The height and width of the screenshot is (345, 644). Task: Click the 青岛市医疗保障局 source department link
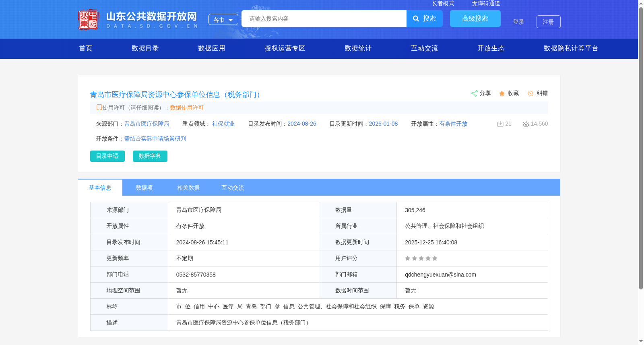147,124
